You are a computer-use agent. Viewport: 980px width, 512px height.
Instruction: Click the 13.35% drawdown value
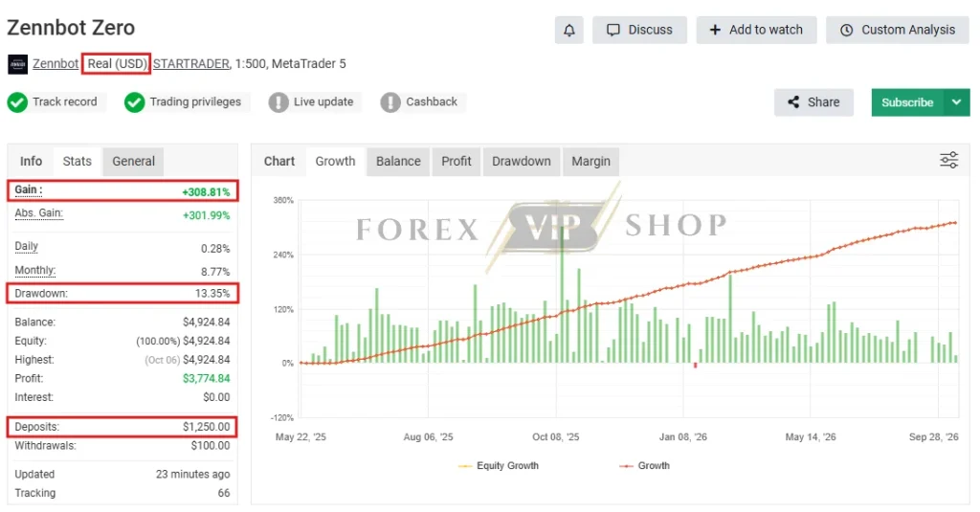point(212,293)
